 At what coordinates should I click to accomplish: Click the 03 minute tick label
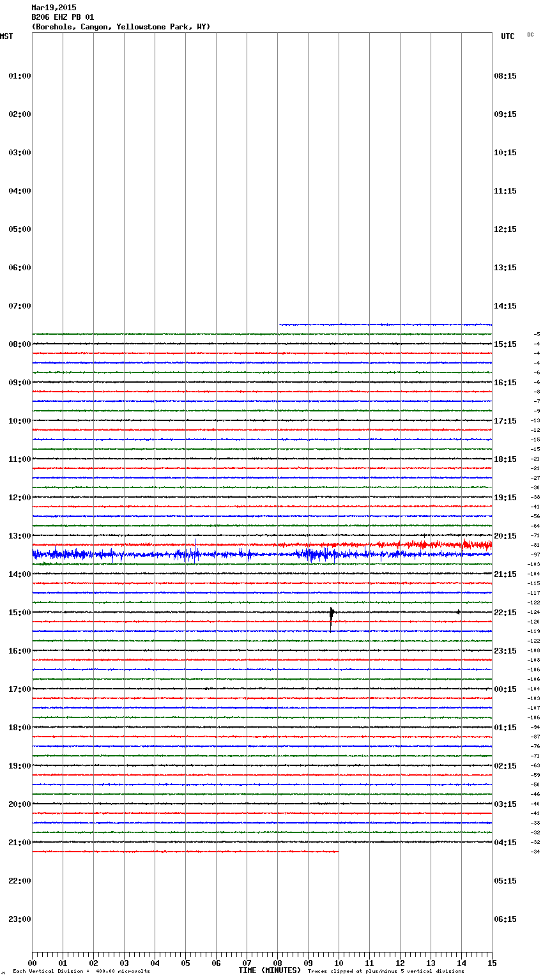pos(124,963)
